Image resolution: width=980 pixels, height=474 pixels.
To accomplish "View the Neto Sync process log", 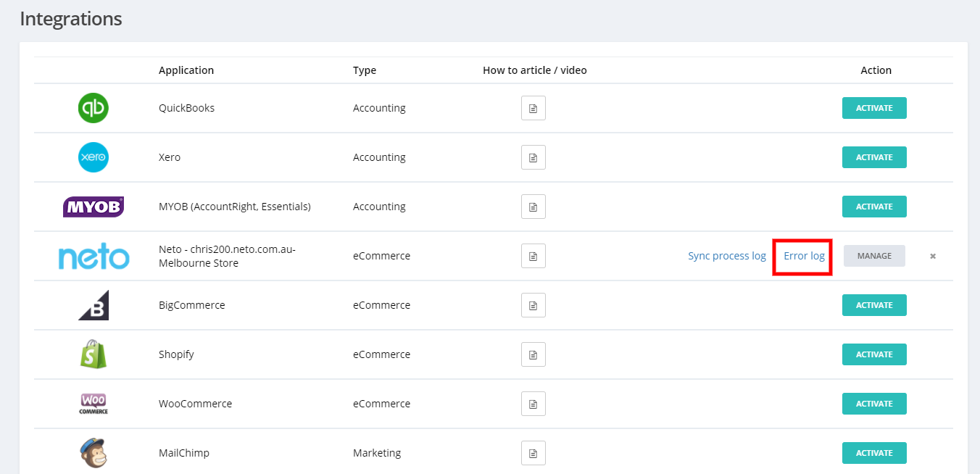I will click(726, 256).
